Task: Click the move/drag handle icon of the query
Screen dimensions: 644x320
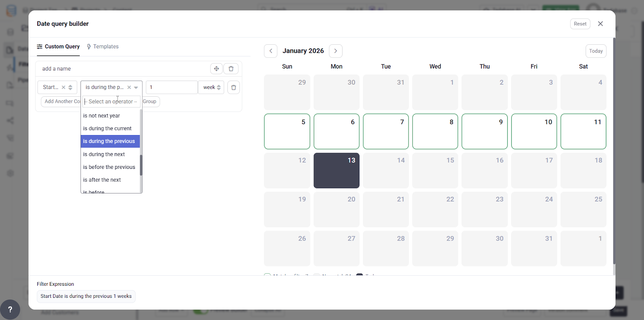Action: pos(217,69)
